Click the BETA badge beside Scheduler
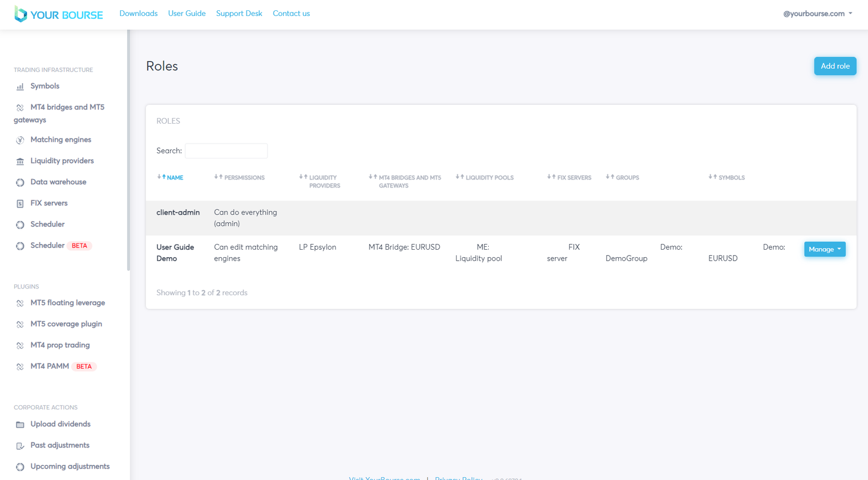 [79, 246]
